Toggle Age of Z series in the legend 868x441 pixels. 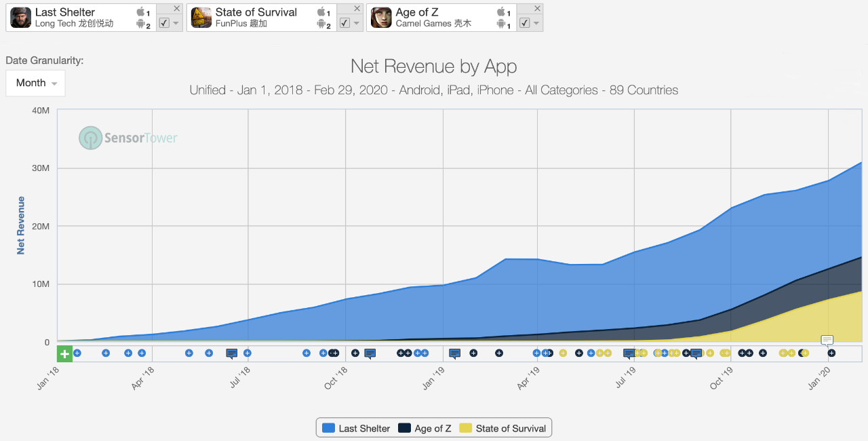425,428
